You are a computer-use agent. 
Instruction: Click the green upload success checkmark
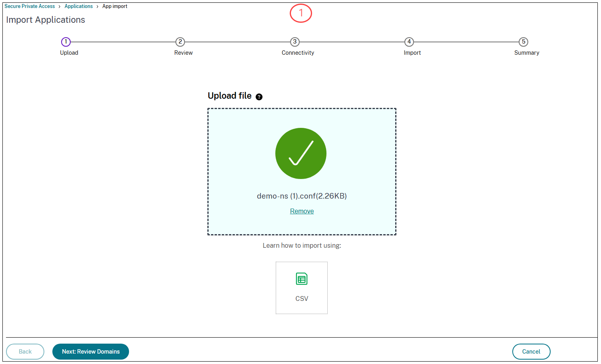click(x=301, y=153)
